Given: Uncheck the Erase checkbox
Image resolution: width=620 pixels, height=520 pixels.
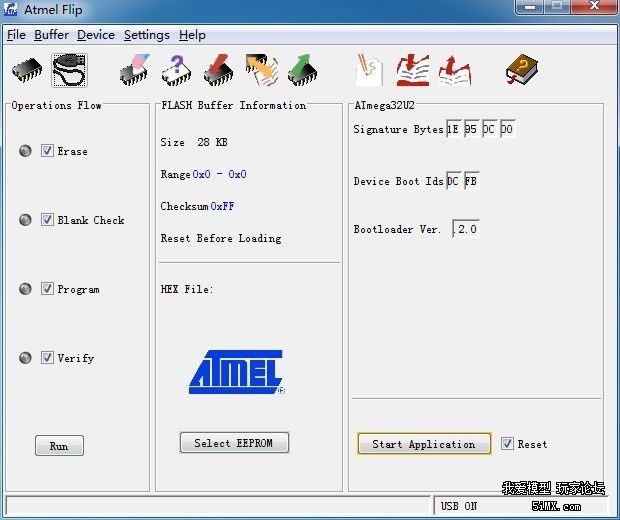Looking at the screenshot, I should 47,151.
